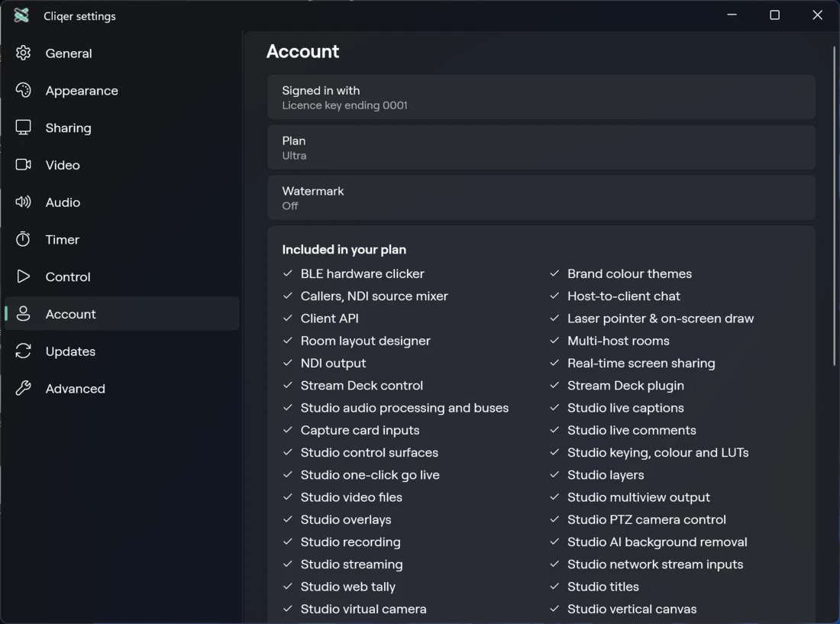Click the 'Studio one-click go live' entry
The width and height of the screenshot is (840, 624).
point(370,475)
